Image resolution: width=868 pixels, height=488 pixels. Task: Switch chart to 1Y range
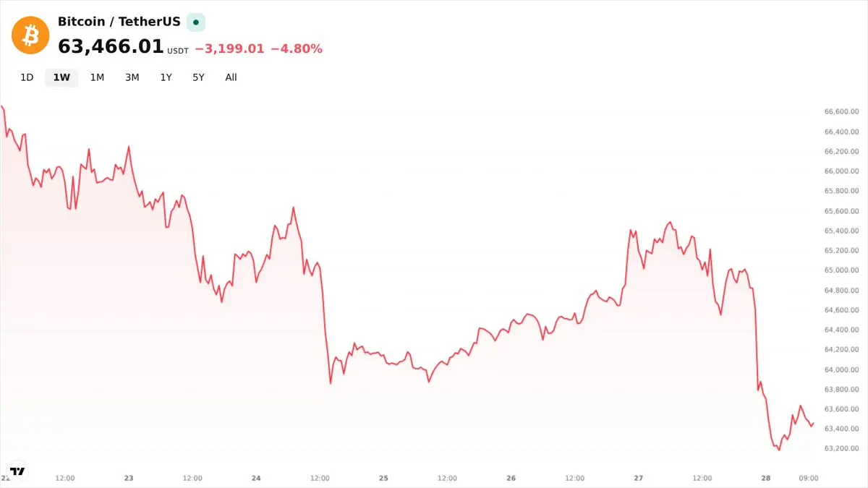pos(166,77)
